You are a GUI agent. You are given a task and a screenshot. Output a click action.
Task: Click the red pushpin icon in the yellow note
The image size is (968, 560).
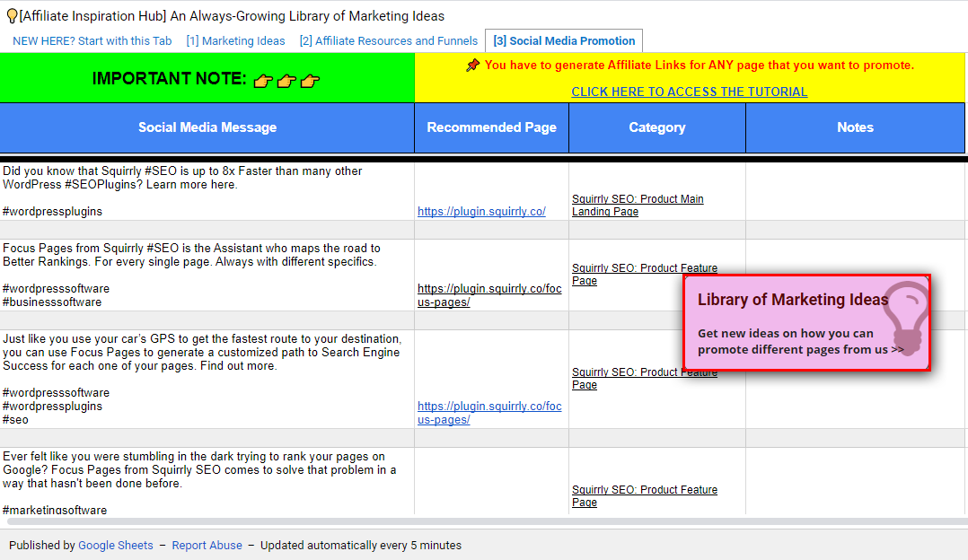[472, 65]
